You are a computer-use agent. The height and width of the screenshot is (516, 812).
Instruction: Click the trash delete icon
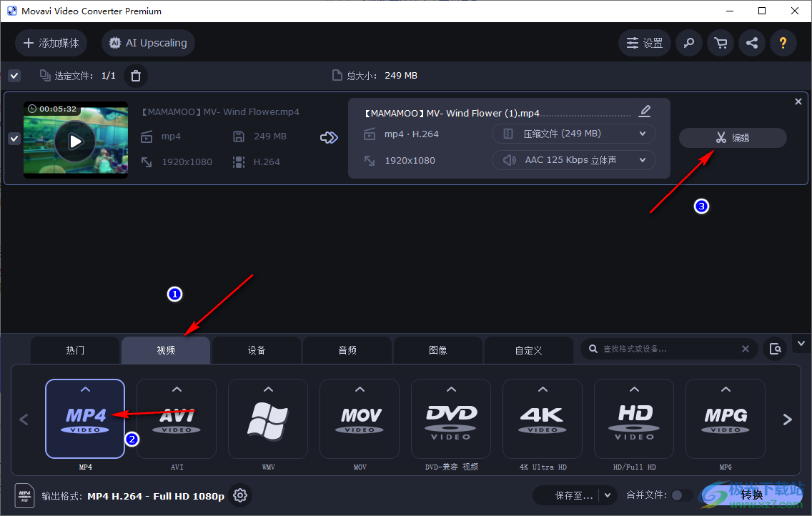[x=136, y=76]
